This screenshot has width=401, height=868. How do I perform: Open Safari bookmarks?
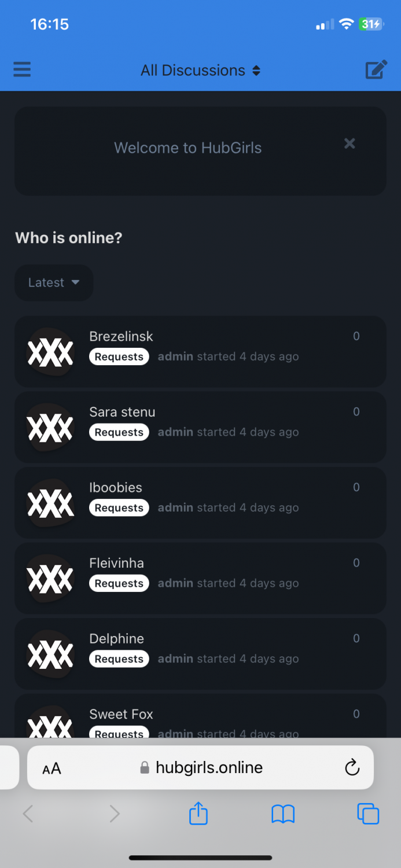coord(283,814)
